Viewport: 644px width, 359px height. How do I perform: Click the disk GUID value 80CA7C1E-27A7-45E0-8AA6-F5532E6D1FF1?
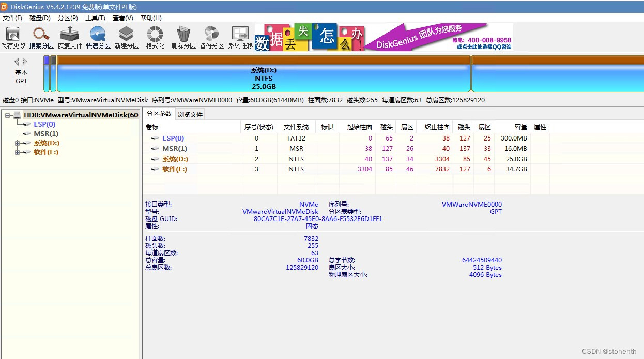click(318, 219)
